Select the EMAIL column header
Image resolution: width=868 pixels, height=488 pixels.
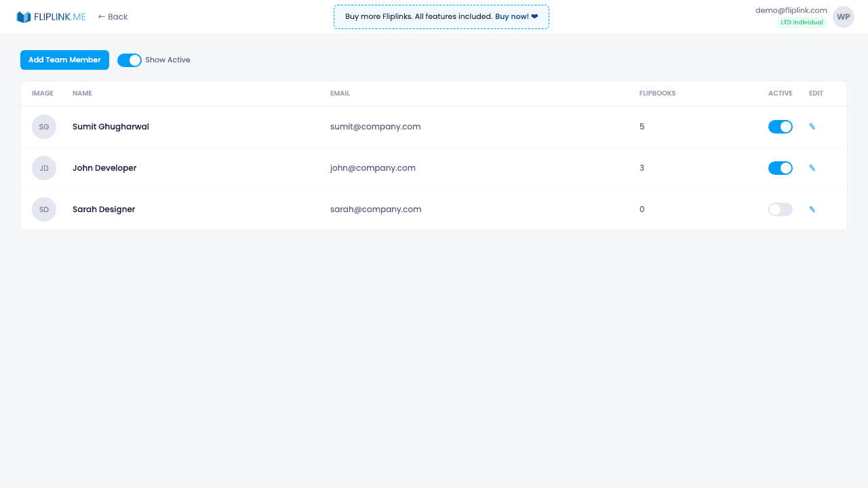click(x=340, y=93)
